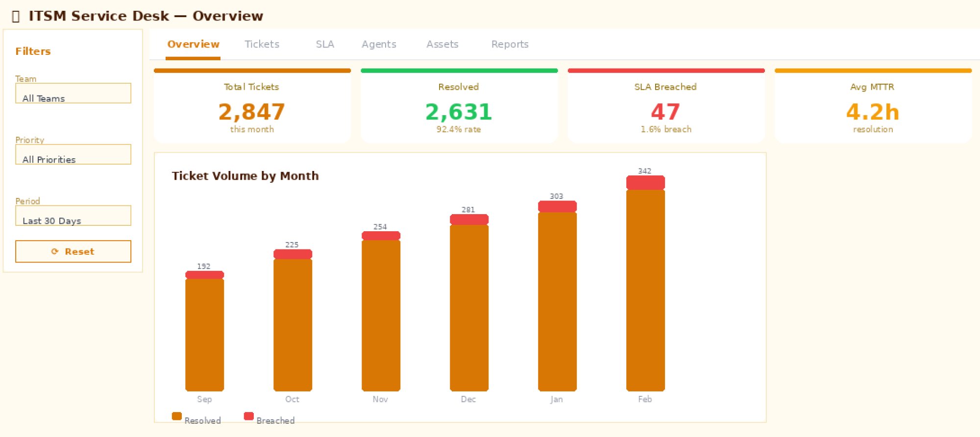Click the orange Resolved legend swatch
Screen dimensions: 980x437
coord(177,416)
